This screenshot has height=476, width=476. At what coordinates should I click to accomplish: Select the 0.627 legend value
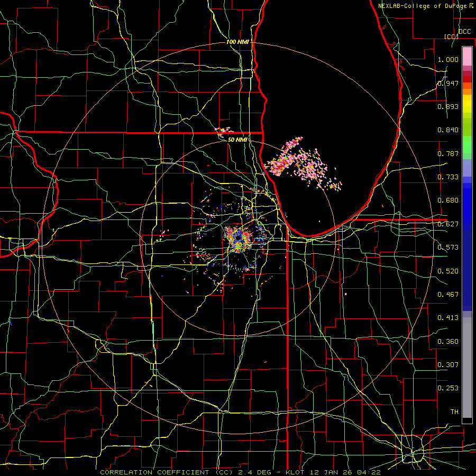point(448,224)
